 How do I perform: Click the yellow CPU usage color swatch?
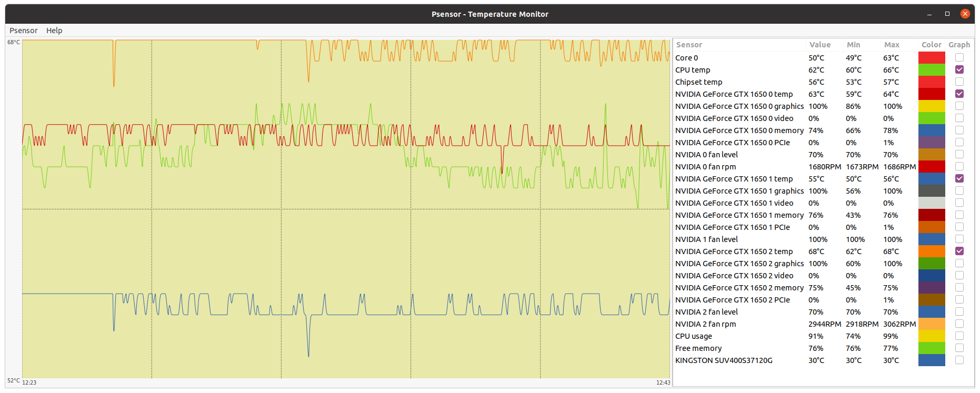coord(932,336)
